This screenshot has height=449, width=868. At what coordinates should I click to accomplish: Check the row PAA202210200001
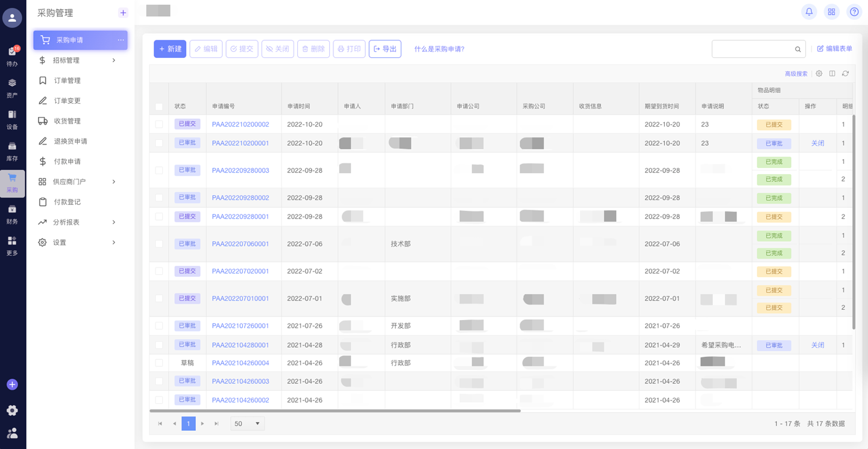(x=159, y=143)
